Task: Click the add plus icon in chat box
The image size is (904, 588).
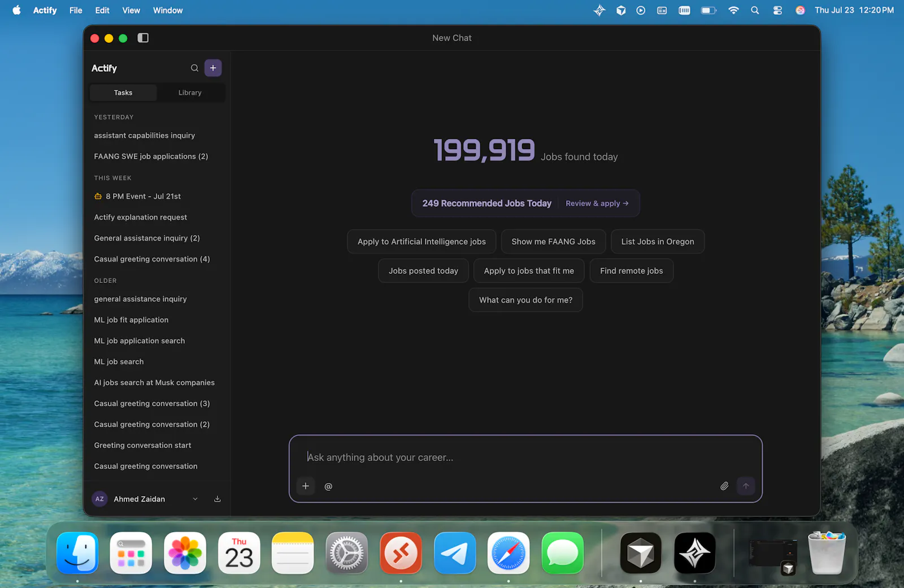Action: pyautogui.click(x=306, y=486)
